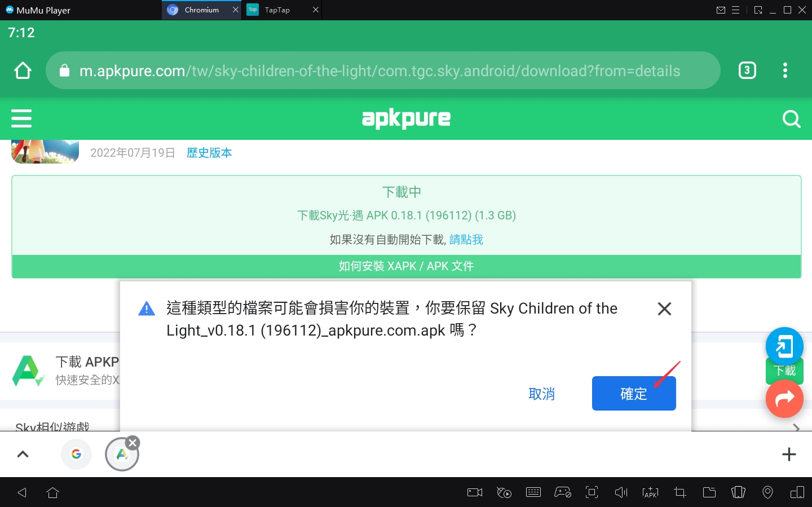Click the APKPure logo in promo banner
This screenshot has width=812, height=507.
click(28, 371)
